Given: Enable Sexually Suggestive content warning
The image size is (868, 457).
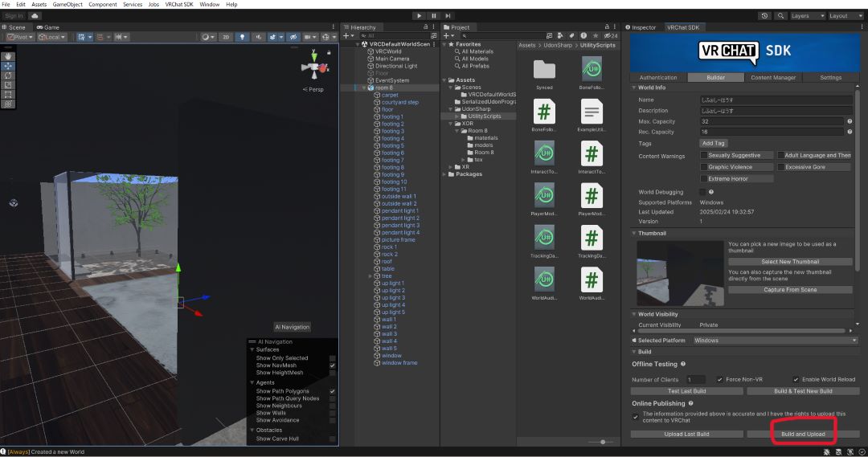Looking at the screenshot, I should coord(703,156).
